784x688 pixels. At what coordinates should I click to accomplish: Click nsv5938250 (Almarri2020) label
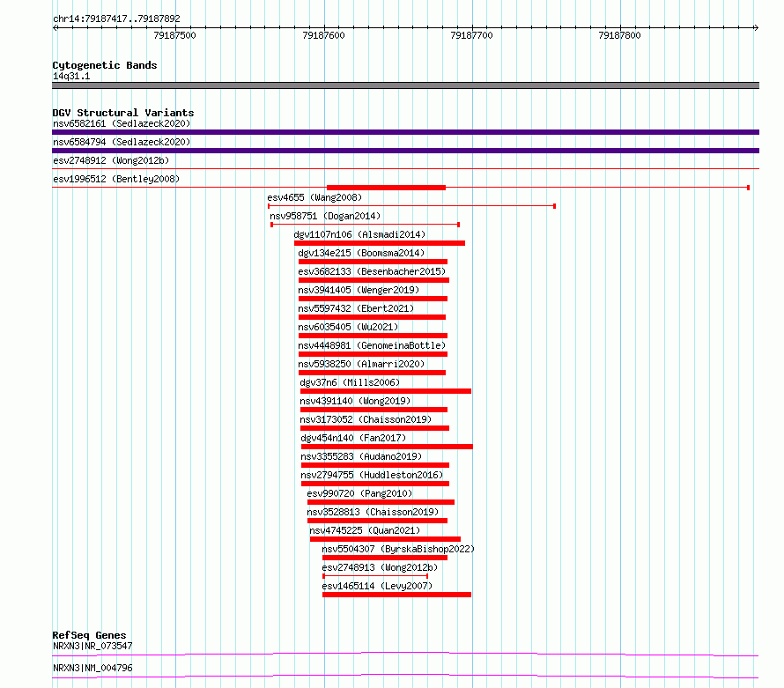(361, 364)
